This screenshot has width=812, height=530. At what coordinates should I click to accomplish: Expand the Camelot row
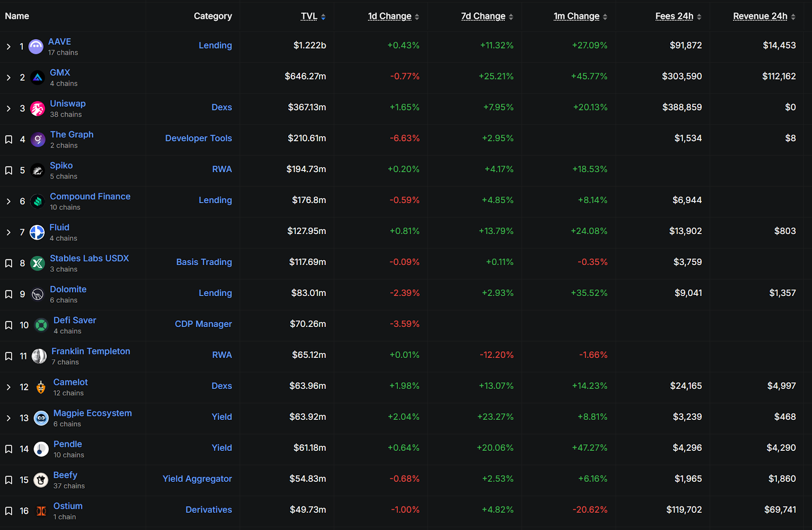[9, 387]
